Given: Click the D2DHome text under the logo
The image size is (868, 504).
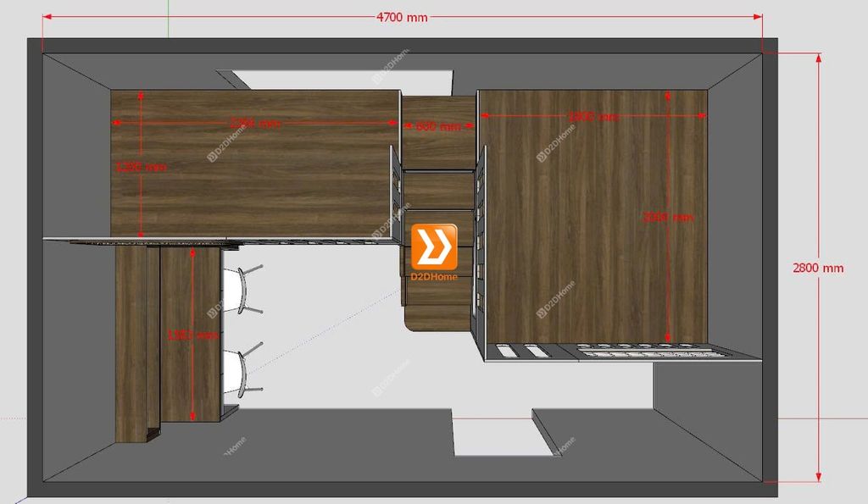Looking at the screenshot, I should coord(434,276).
